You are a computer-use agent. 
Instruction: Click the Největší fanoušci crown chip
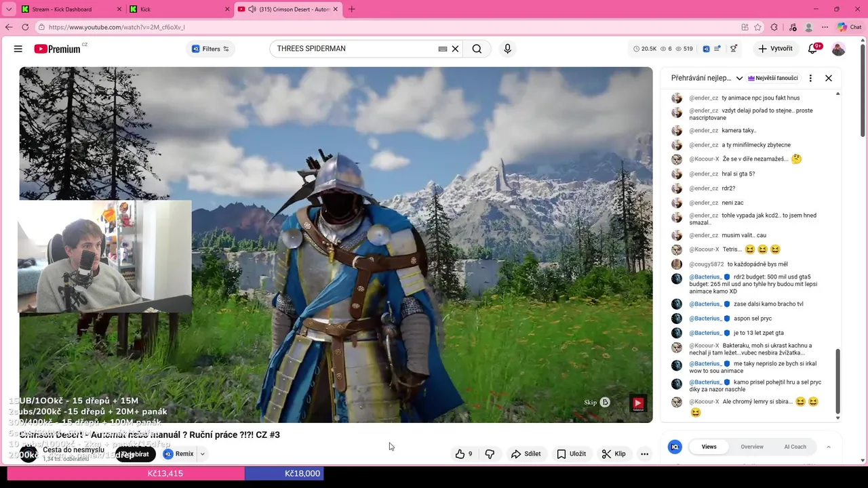point(773,78)
